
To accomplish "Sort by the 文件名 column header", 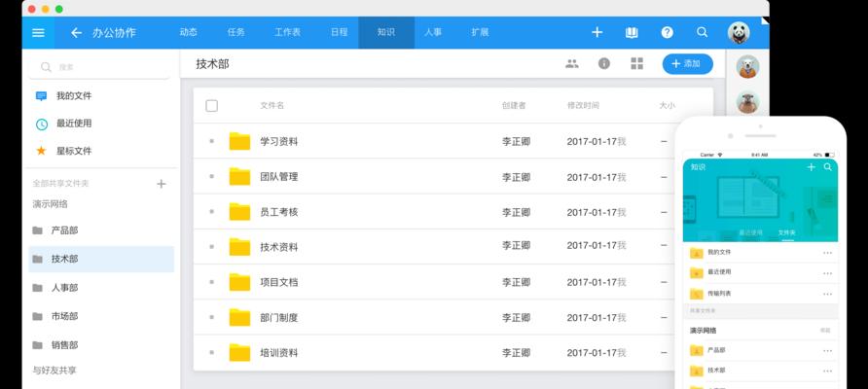I will point(271,106).
